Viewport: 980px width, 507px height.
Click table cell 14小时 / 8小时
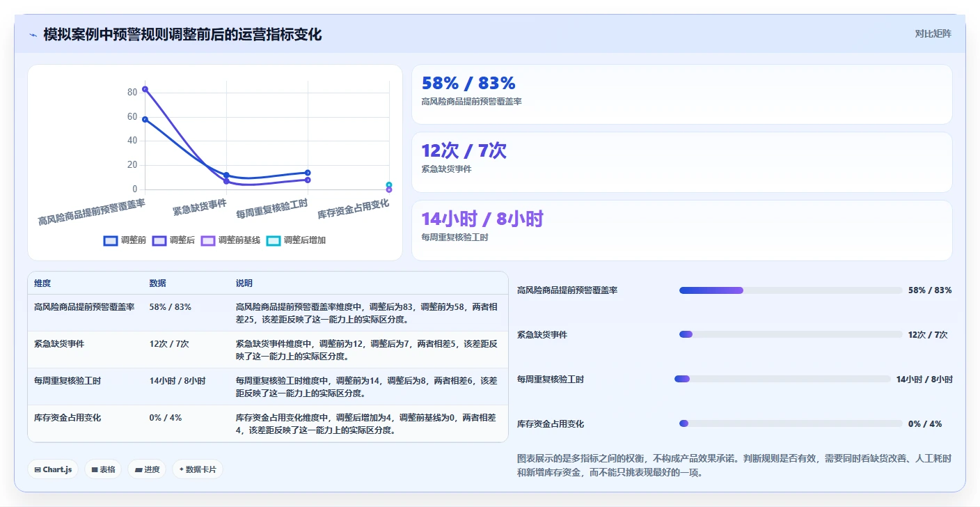click(x=177, y=381)
